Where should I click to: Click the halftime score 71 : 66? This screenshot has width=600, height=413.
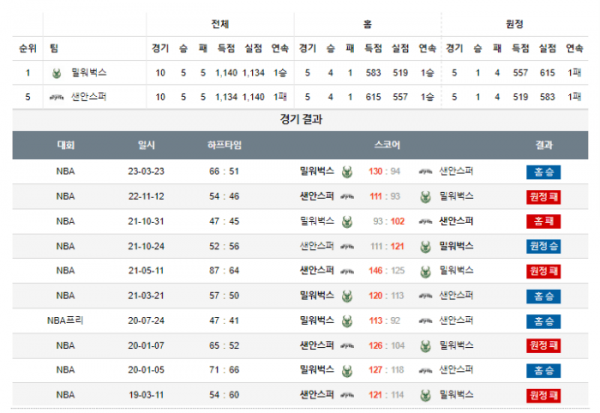[x=224, y=370]
